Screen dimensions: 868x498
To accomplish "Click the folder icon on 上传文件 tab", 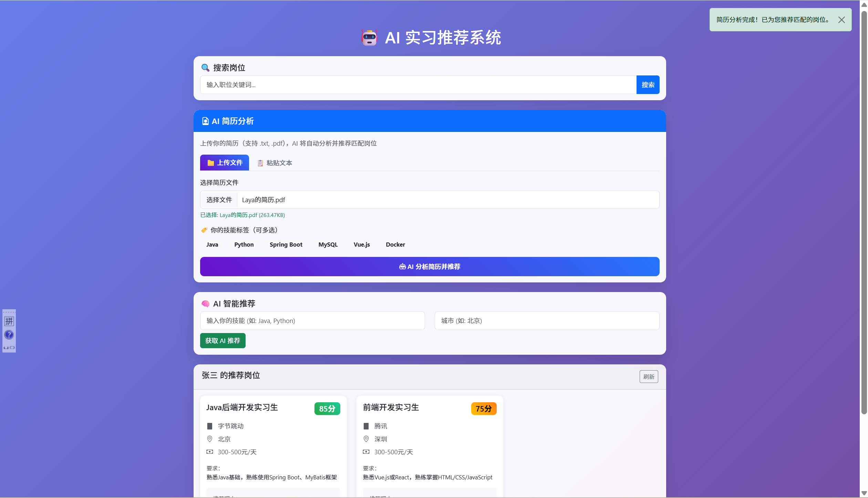I will point(210,163).
